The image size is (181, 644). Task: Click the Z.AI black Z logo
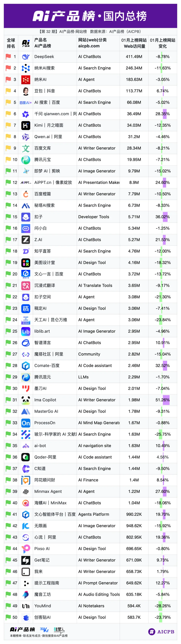point(26,240)
